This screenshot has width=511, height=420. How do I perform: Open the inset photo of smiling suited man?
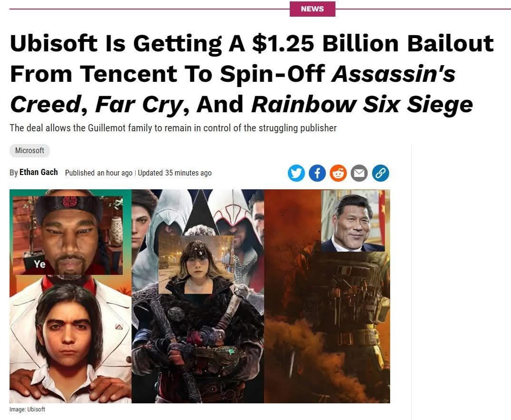[x=353, y=221]
